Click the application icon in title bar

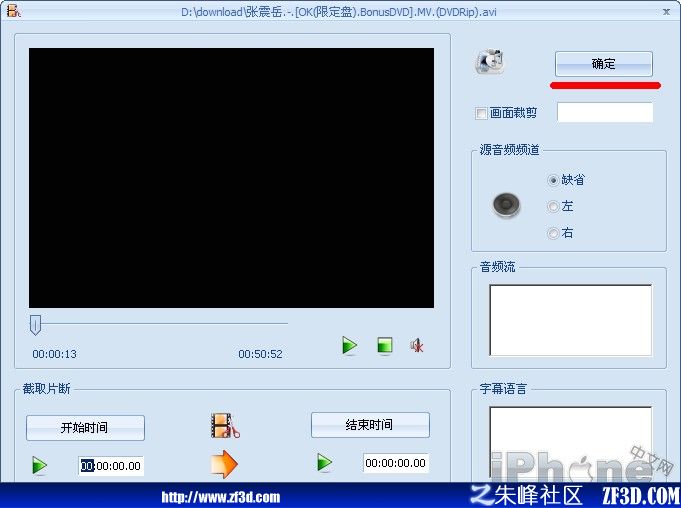point(13,10)
